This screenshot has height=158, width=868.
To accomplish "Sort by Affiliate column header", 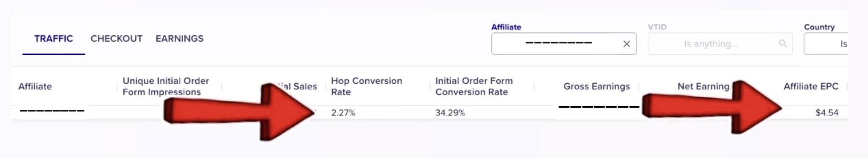I will coord(35,86).
